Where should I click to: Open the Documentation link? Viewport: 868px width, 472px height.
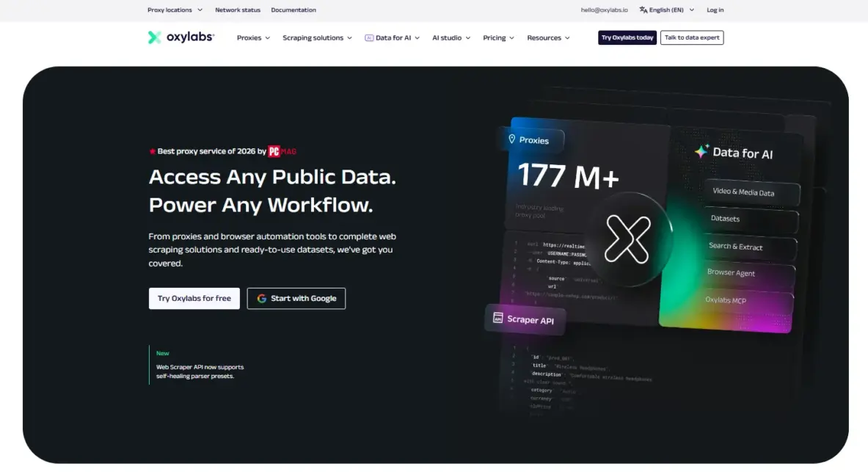tap(293, 10)
